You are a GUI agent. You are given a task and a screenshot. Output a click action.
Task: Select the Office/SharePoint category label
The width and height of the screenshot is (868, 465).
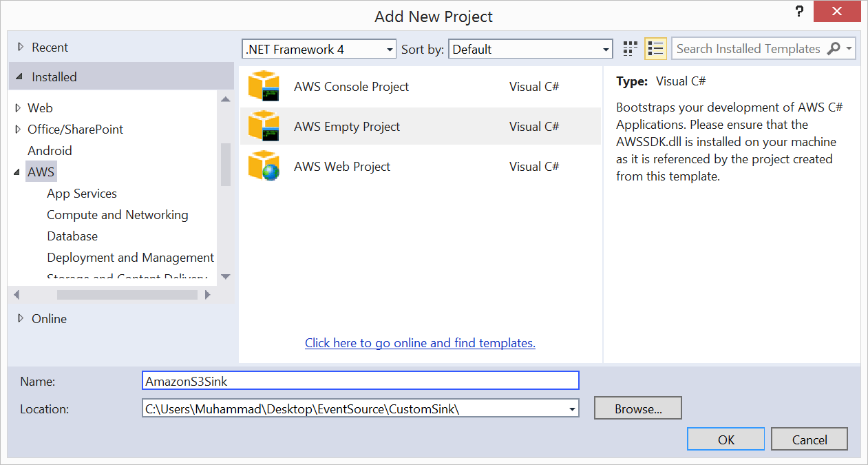pos(76,130)
